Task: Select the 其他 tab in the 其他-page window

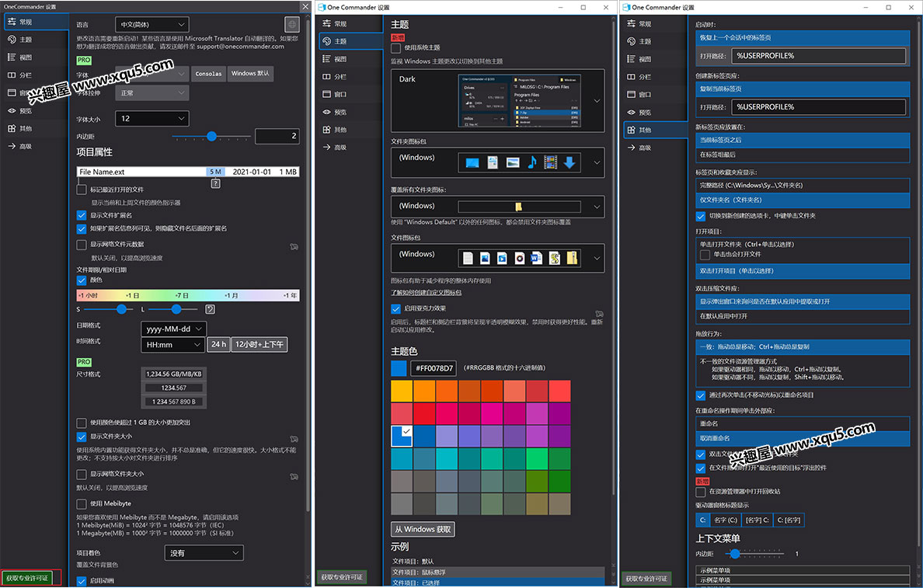Action: tap(655, 130)
